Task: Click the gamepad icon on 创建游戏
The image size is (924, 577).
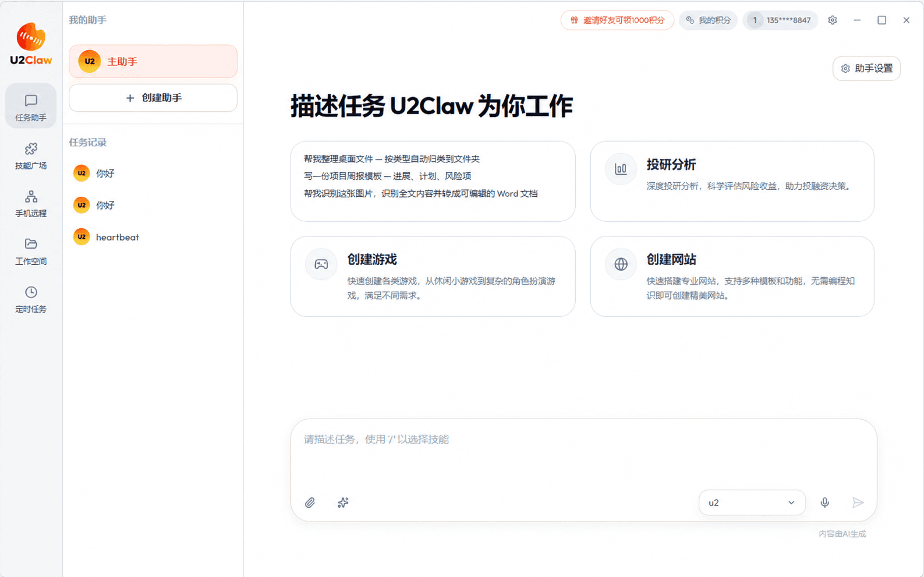Action: (321, 264)
